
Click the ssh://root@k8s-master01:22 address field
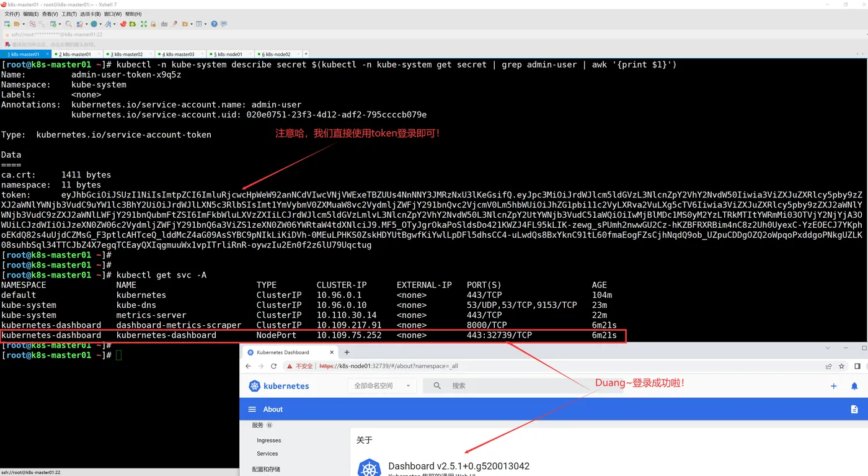pyautogui.click(x=56, y=35)
